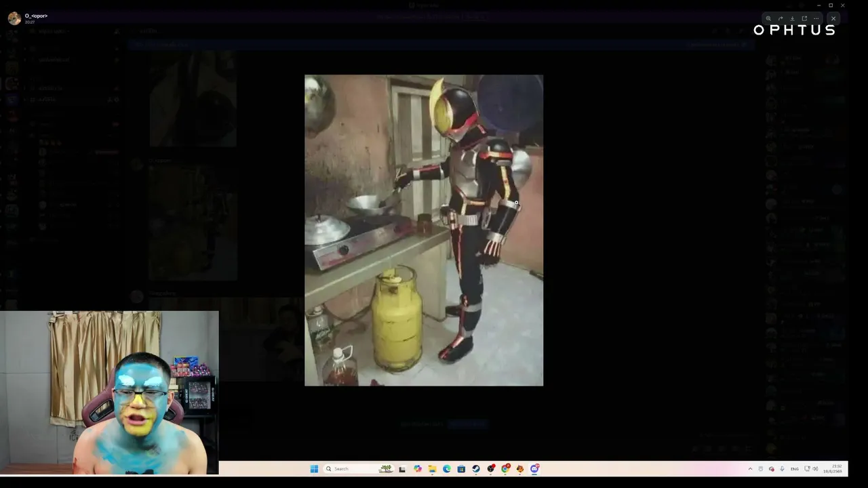
Task: Open Task View from the taskbar
Action: [x=402, y=468]
